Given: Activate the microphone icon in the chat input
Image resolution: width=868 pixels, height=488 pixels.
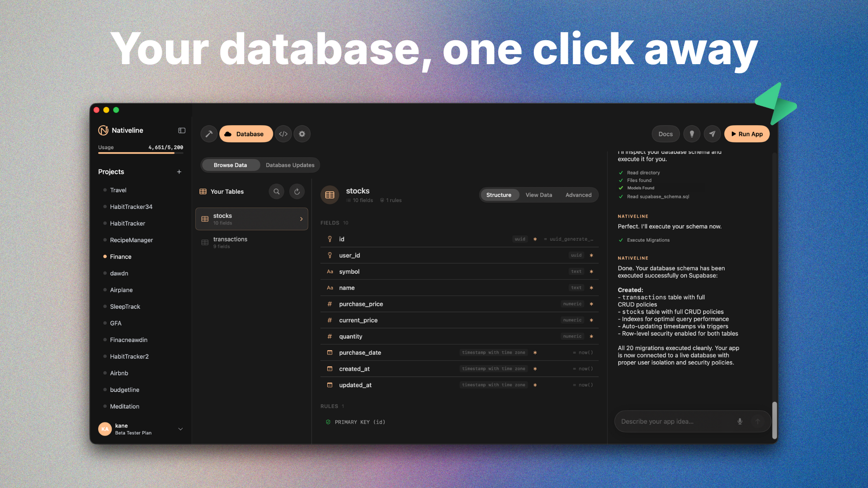Looking at the screenshot, I should 740,421.
